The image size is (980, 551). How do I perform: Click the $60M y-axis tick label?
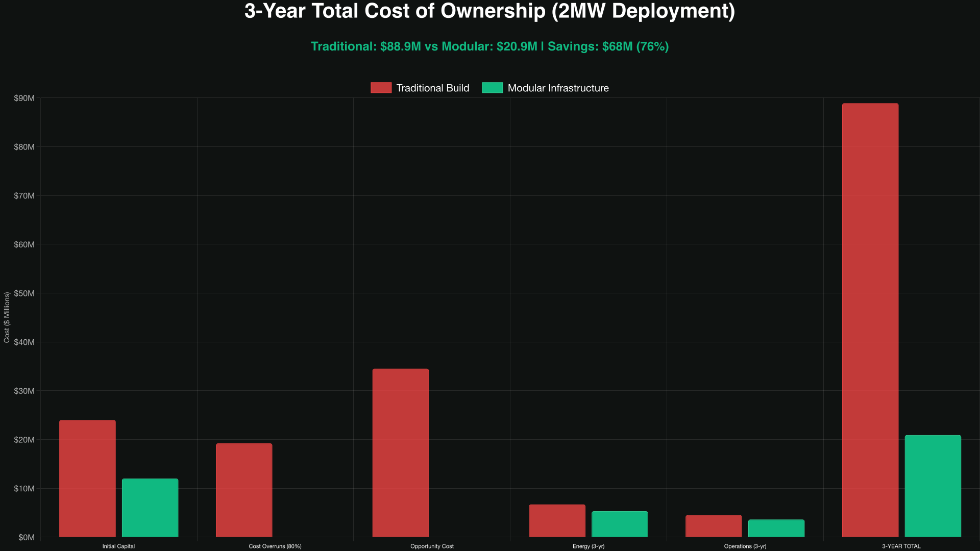(x=24, y=244)
